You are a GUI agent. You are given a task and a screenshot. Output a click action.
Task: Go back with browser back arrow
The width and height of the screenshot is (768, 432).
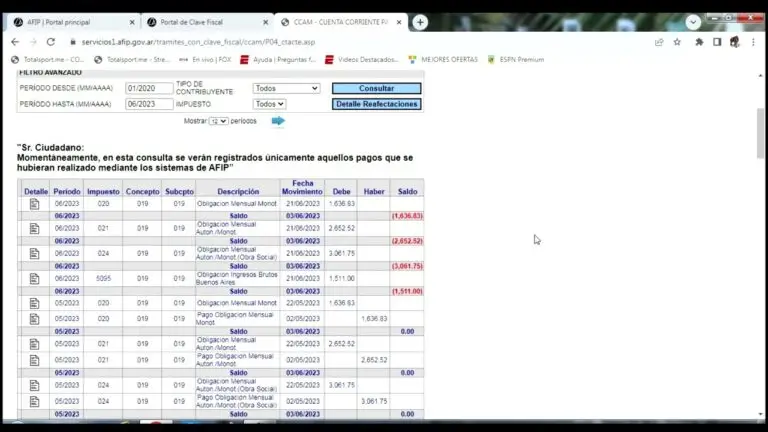(15, 42)
